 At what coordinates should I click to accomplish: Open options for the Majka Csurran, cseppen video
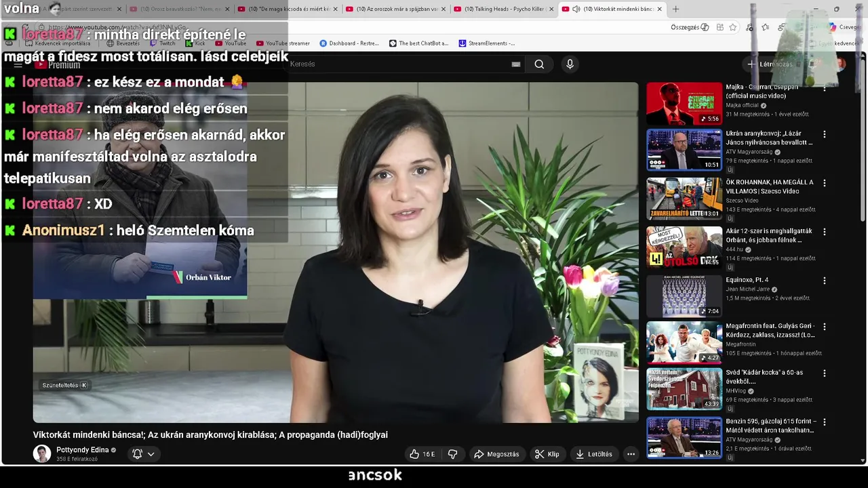pos(825,88)
